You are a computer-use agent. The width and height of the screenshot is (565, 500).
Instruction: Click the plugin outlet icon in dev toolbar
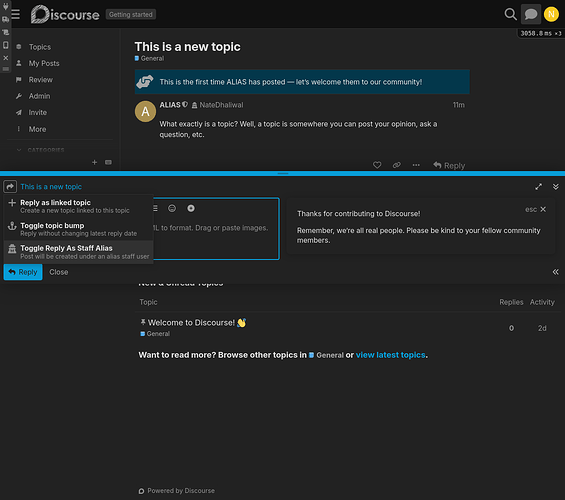pyautogui.click(x=5, y=6)
